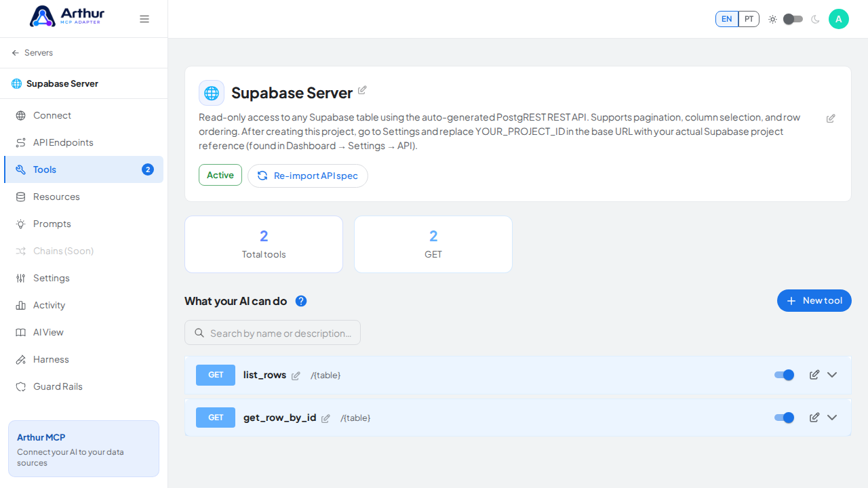Click the AI View book icon
The width and height of the screenshot is (868, 488).
(21, 332)
